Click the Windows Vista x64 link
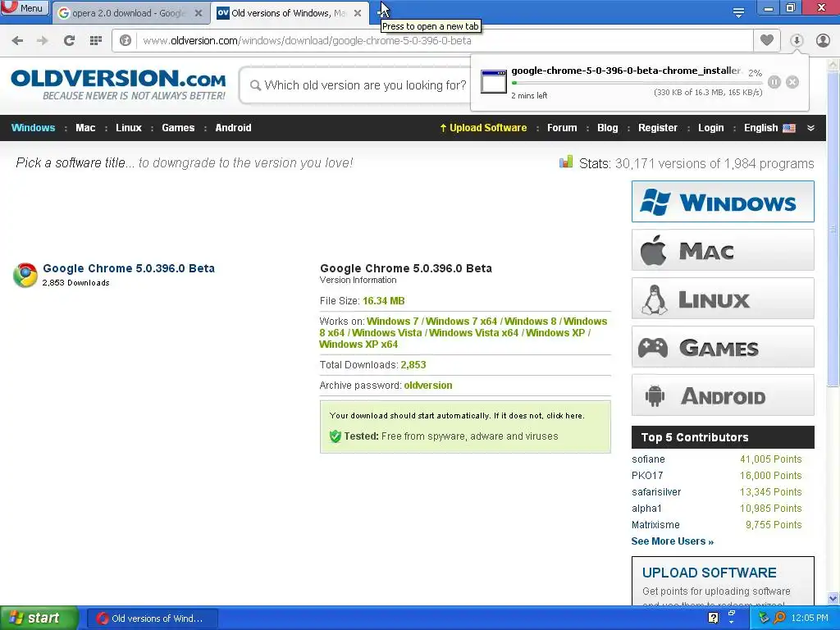 pos(473,333)
